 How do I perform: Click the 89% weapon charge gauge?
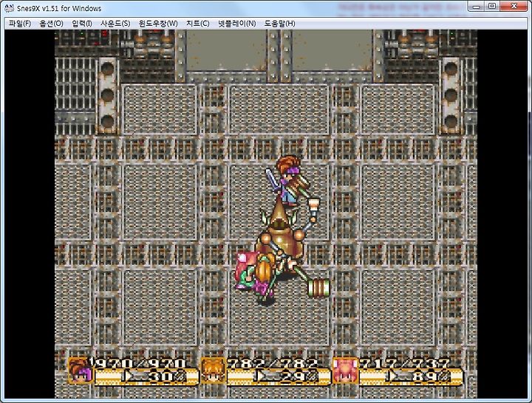411,377
